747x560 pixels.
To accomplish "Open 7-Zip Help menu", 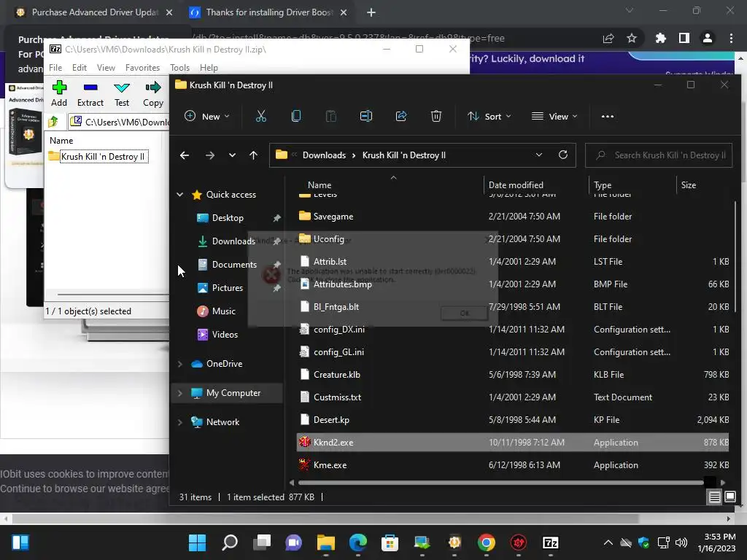I will pyautogui.click(x=209, y=68).
